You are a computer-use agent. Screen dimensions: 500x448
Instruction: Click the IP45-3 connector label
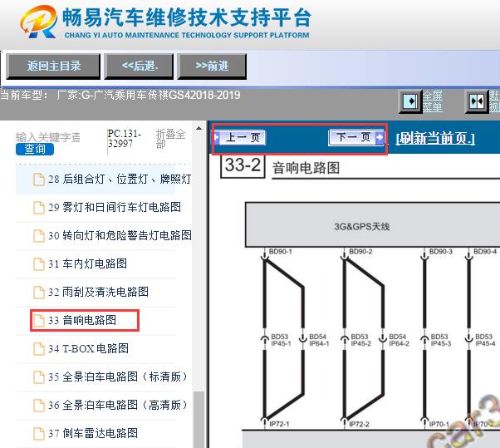441,343
